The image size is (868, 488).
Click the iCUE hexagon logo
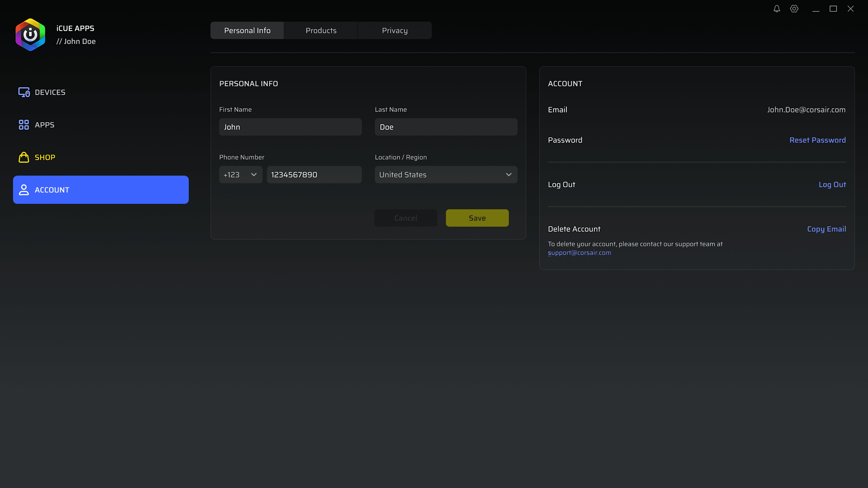coord(30,35)
